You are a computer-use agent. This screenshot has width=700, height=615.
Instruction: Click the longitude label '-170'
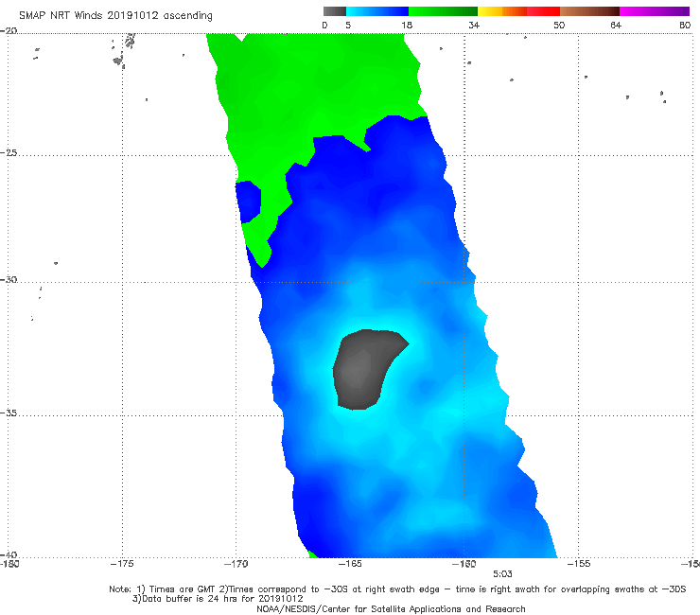click(x=236, y=564)
